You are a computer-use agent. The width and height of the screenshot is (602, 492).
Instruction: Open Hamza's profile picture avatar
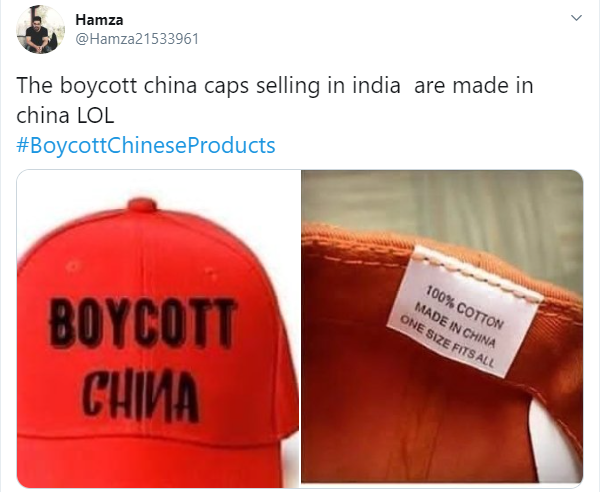40,30
